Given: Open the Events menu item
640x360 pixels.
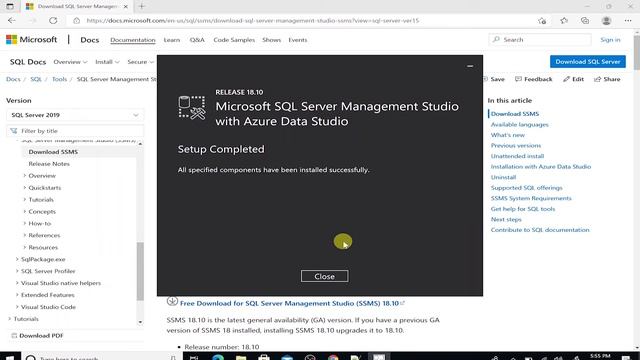Looking at the screenshot, I should coord(298,40).
